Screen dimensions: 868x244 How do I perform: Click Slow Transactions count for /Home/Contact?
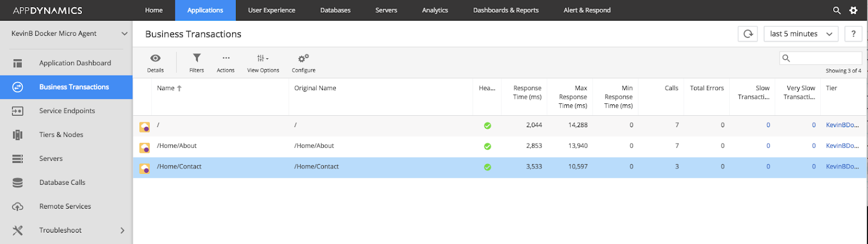point(768,167)
